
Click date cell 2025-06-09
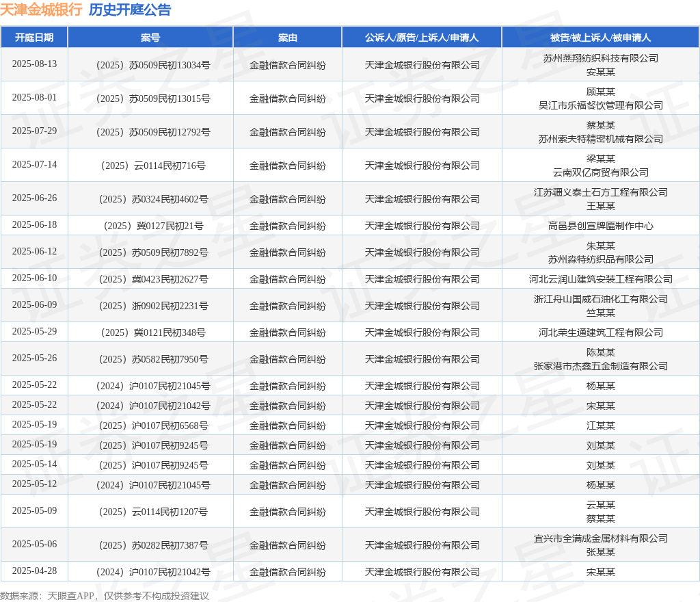[x=34, y=305]
